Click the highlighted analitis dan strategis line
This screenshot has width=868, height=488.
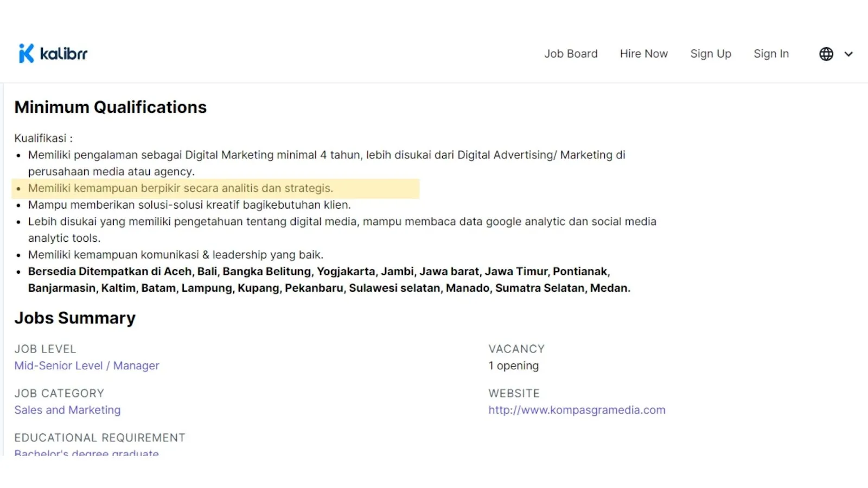(181, 188)
